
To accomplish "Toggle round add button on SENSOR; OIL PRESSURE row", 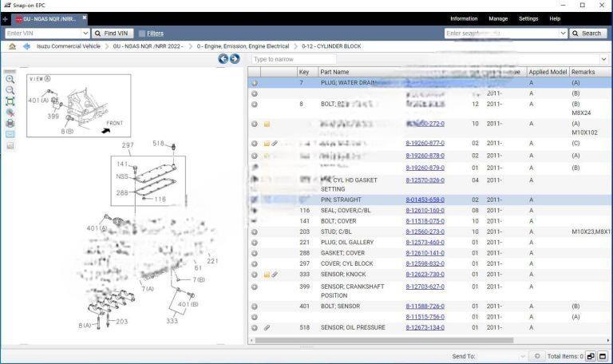I will 255,327.
